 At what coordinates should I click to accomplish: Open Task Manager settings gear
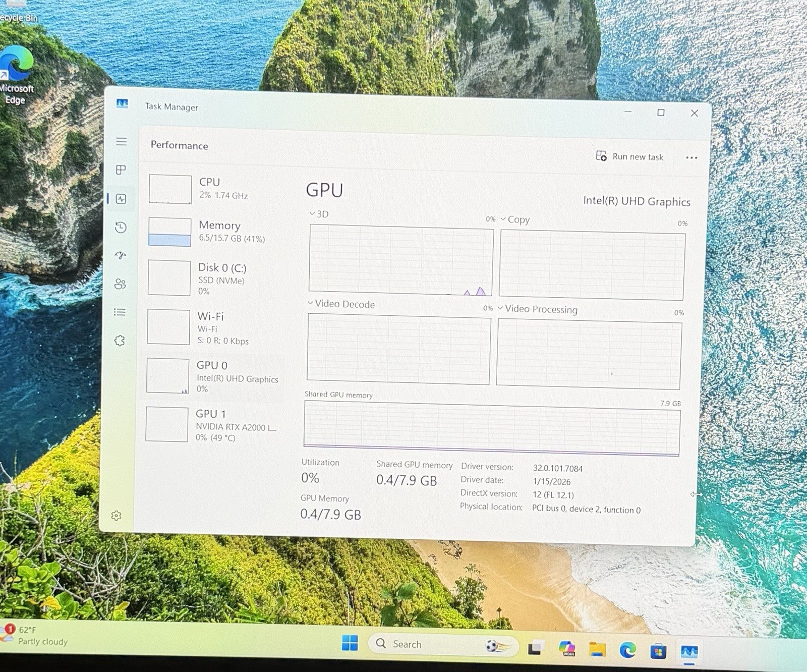117,516
